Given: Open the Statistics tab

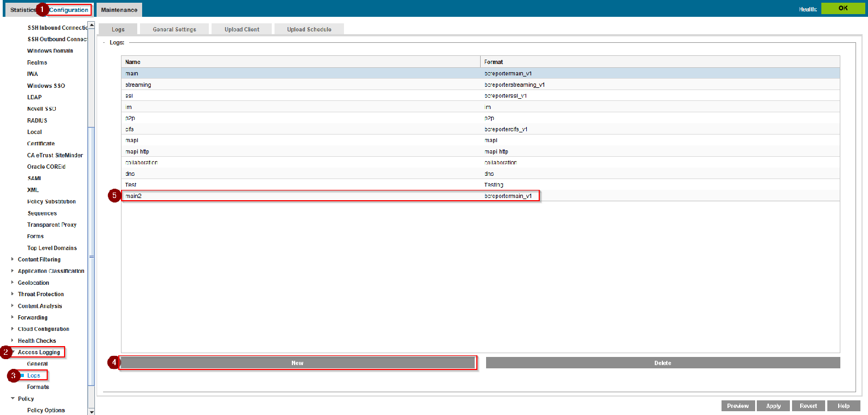Looking at the screenshot, I should [x=23, y=10].
